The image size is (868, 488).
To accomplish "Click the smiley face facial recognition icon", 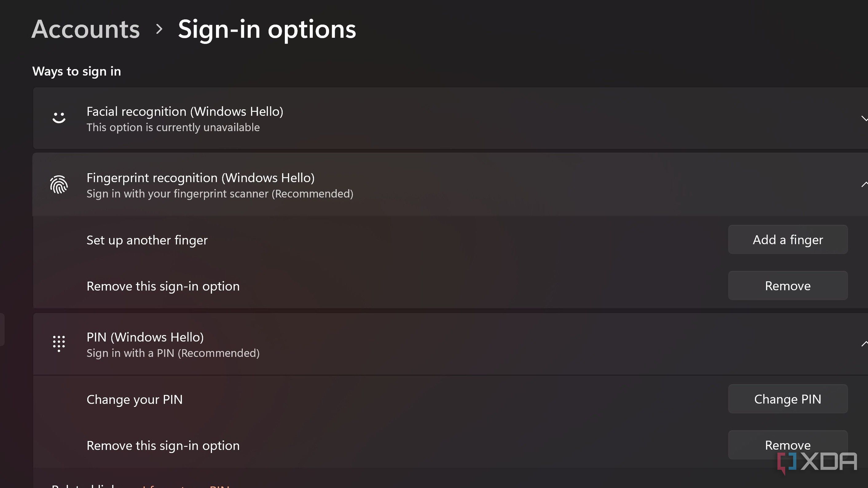I will [59, 118].
